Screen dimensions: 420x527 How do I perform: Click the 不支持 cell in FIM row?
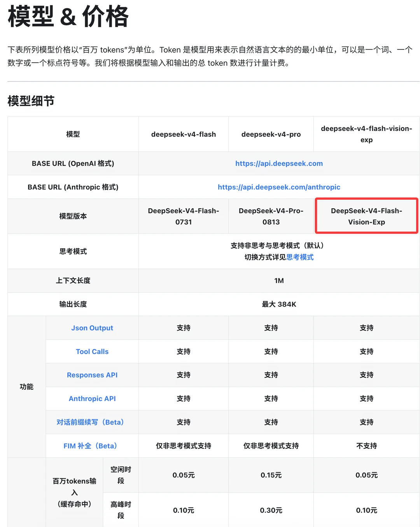pyautogui.click(x=366, y=446)
